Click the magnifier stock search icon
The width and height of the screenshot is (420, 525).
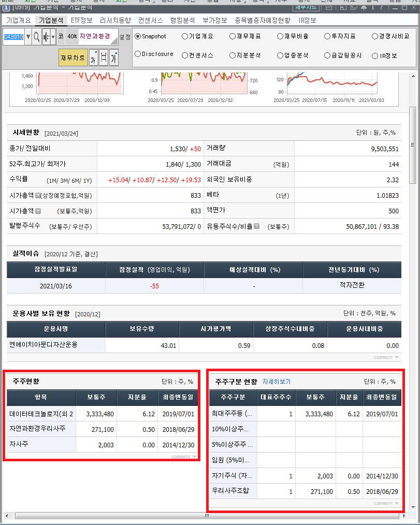[x=36, y=36]
